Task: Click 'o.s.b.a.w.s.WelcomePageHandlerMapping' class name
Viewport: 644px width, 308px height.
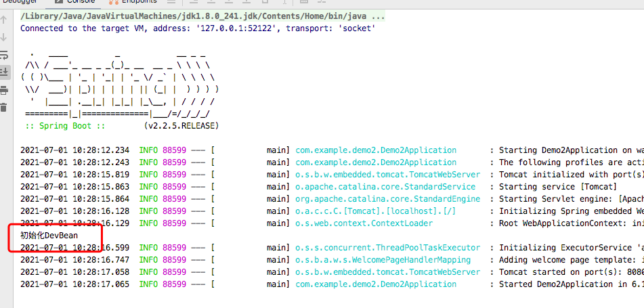Action: [x=383, y=260]
